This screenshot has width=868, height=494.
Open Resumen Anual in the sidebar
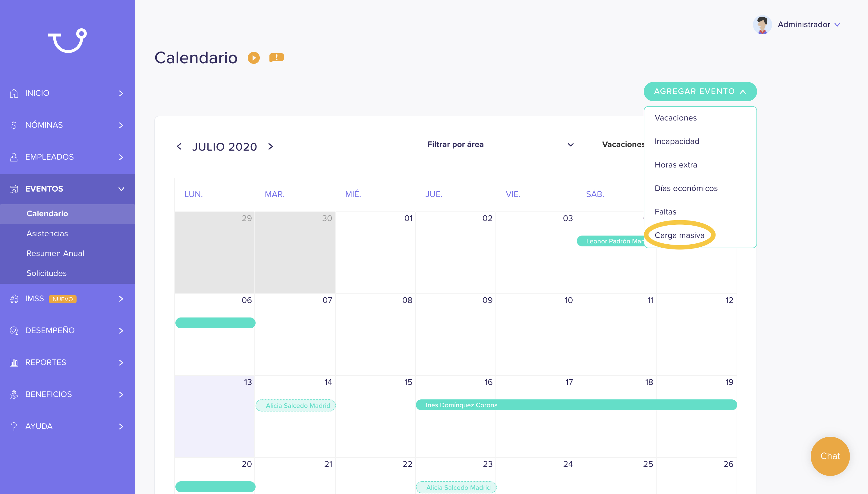pyautogui.click(x=68, y=253)
